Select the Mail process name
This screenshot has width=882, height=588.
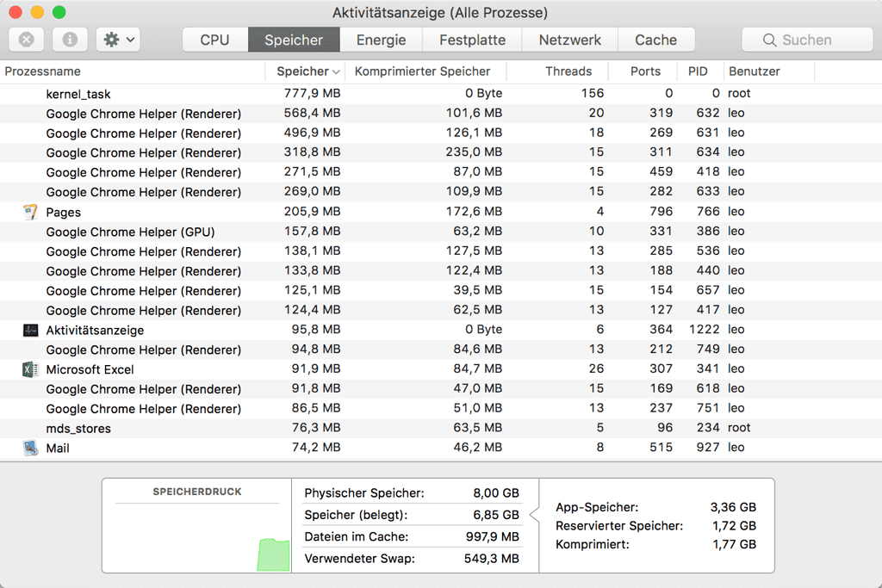[x=58, y=448]
